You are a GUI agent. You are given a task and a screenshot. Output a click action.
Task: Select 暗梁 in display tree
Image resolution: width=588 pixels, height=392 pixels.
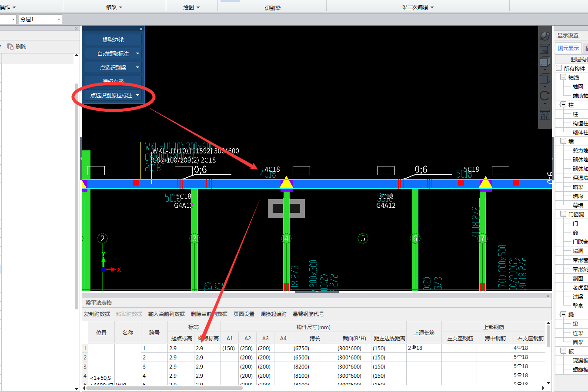coord(578,187)
